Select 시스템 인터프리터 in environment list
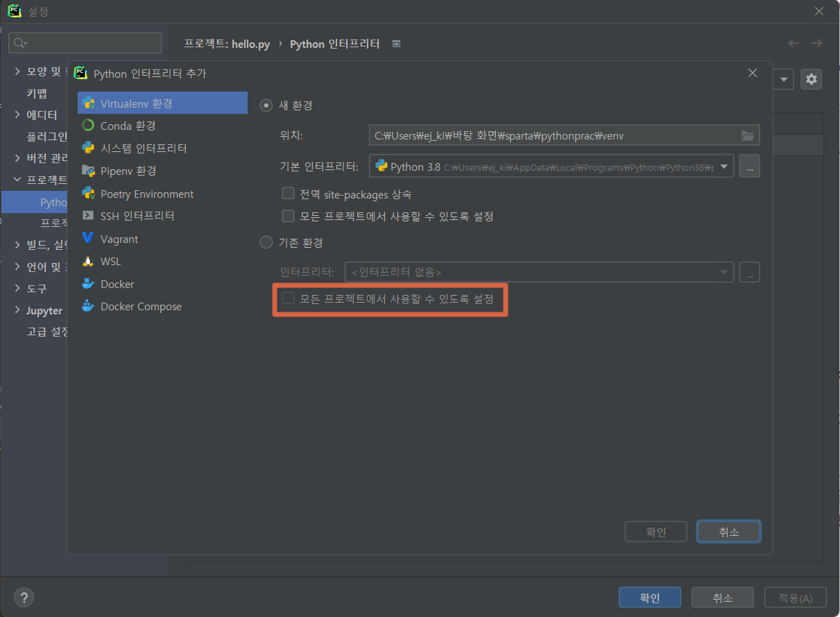 pos(162,149)
